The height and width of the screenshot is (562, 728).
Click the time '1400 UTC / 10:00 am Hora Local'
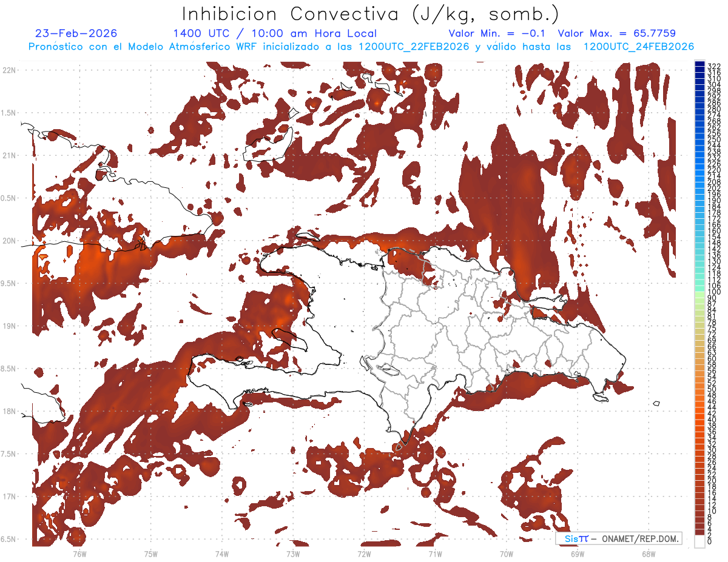pos(275,34)
